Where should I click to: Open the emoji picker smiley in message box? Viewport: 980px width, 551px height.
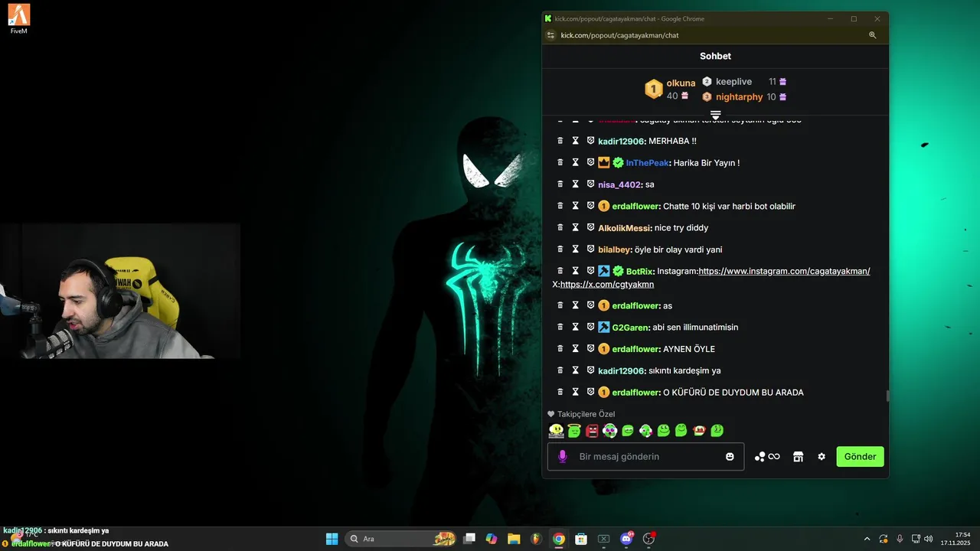pos(730,456)
